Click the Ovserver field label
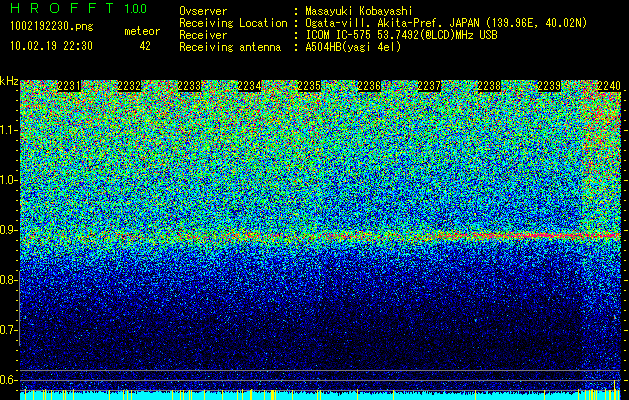The image size is (629, 400). [203, 11]
